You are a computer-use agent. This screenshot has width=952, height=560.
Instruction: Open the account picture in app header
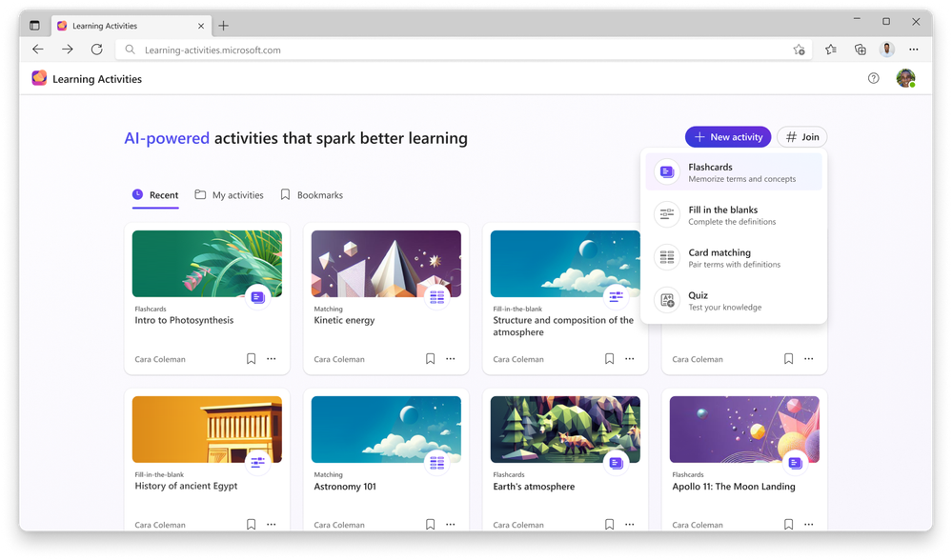click(906, 78)
